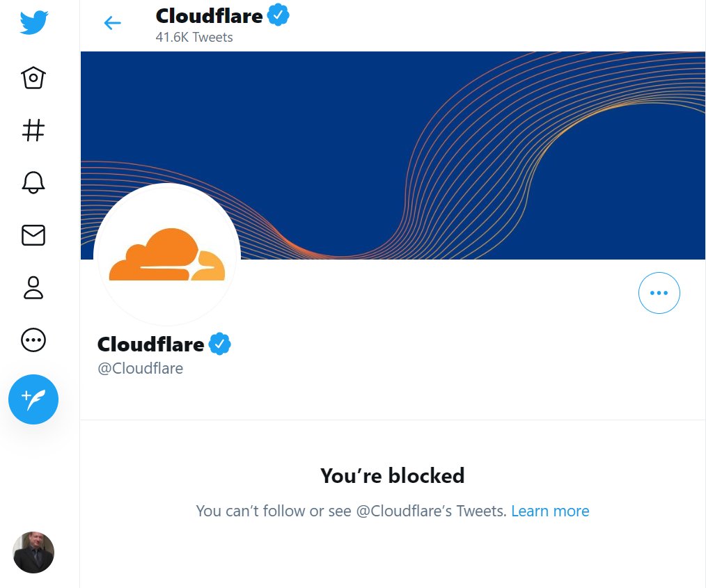The image size is (706, 588).
Task: Click the blue compose Tweet button
Action: [x=33, y=399]
